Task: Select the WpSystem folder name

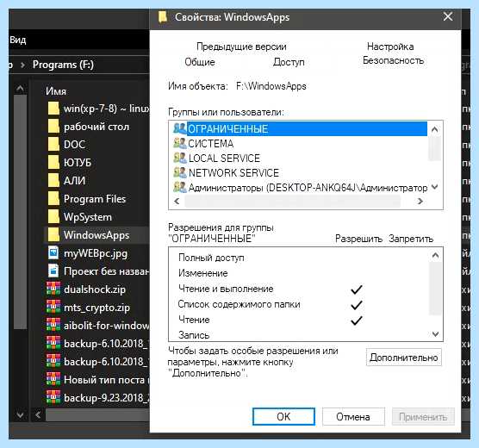Action: point(88,217)
